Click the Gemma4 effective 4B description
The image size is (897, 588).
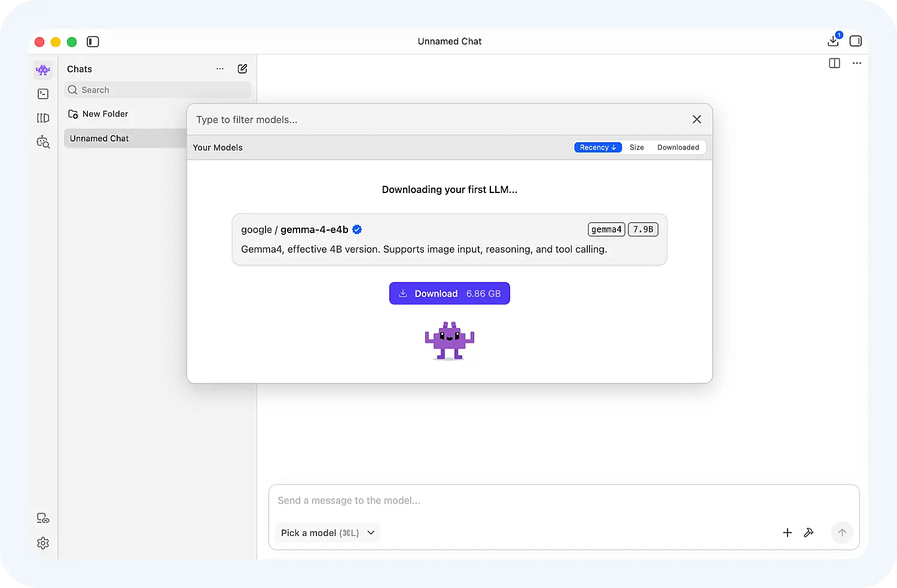tap(424, 249)
